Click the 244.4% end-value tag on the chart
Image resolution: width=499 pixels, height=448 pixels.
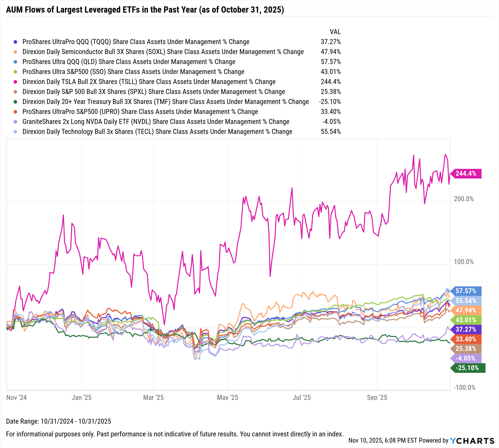point(466,173)
